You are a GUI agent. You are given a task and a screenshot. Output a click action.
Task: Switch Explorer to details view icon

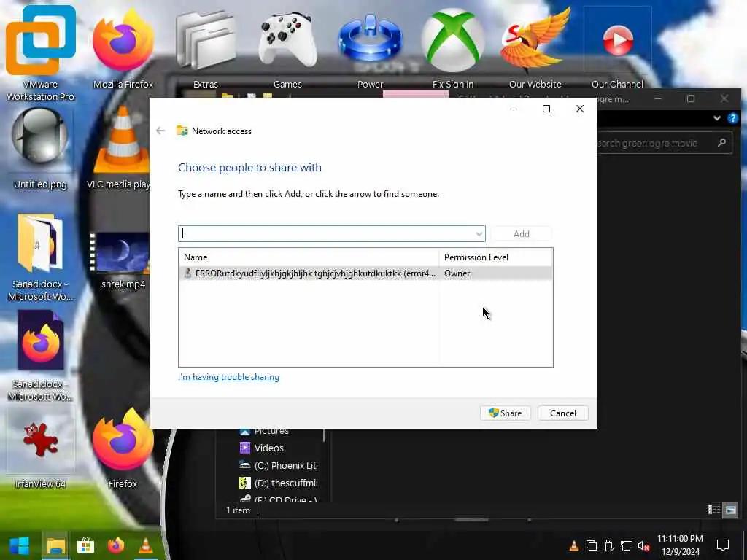714,510
